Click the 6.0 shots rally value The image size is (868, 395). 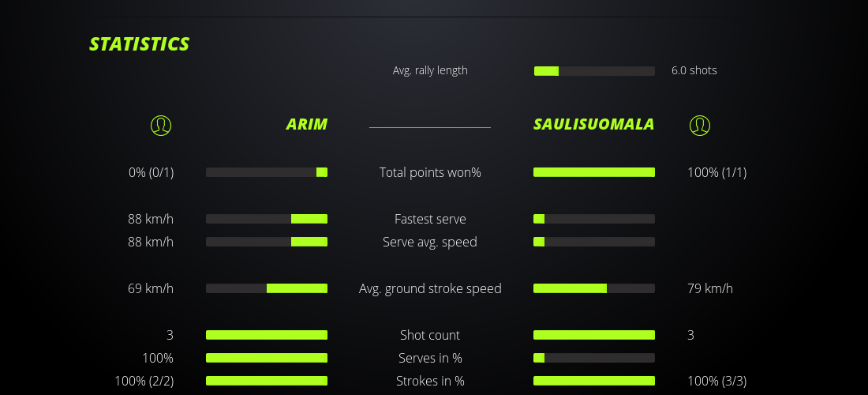694,70
